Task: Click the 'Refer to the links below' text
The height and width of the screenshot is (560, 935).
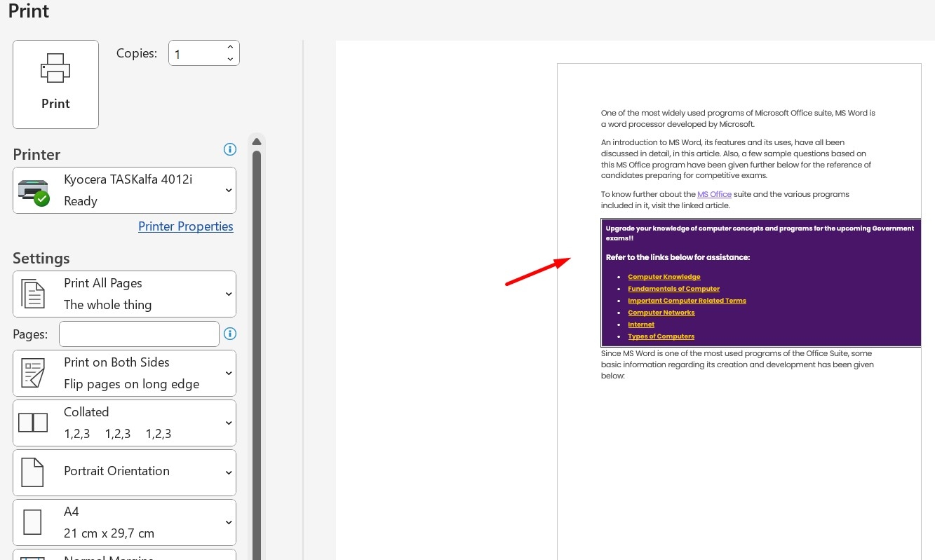Action: point(678,257)
